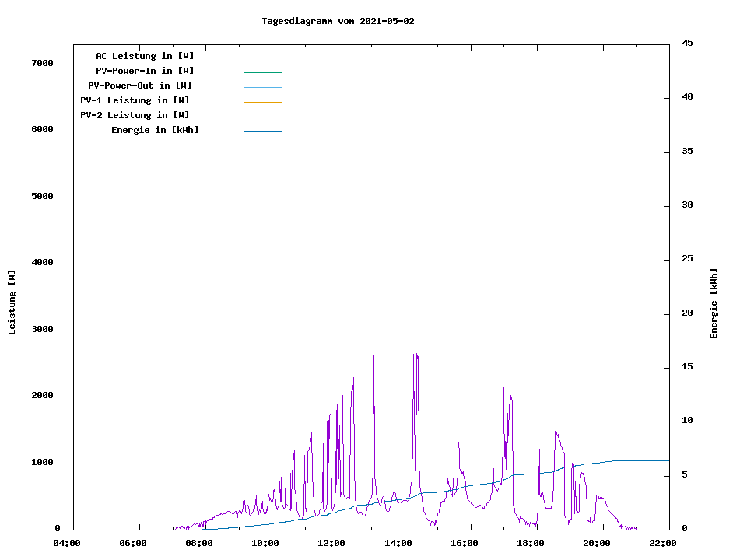
Task: Select the 22:00 time axis label
Action: coord(663,543)
